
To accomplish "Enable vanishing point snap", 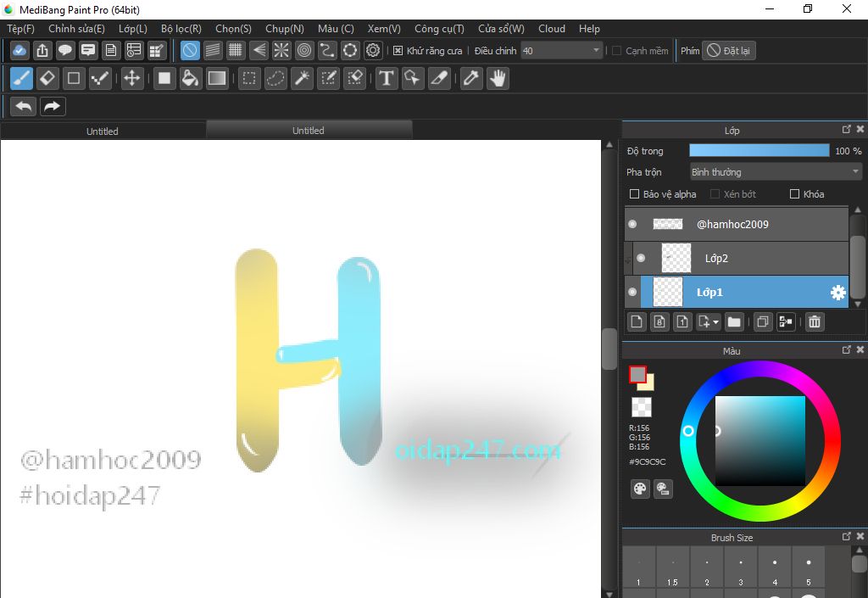I will coord(259,50).
